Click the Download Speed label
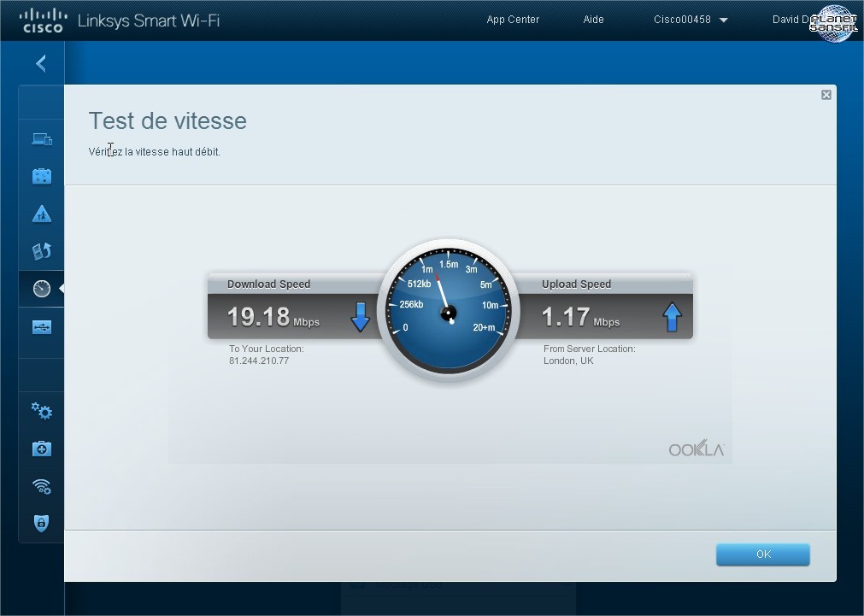This screenshot has width=864, height=616. click(x=269, y=285)
